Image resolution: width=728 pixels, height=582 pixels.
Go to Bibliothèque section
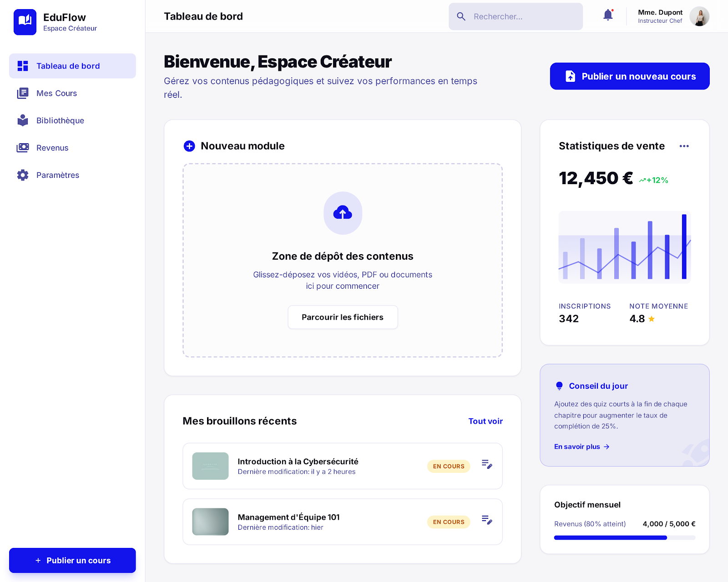click(60, 120)
